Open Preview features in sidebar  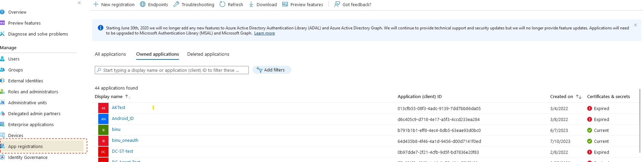point(24,23)
